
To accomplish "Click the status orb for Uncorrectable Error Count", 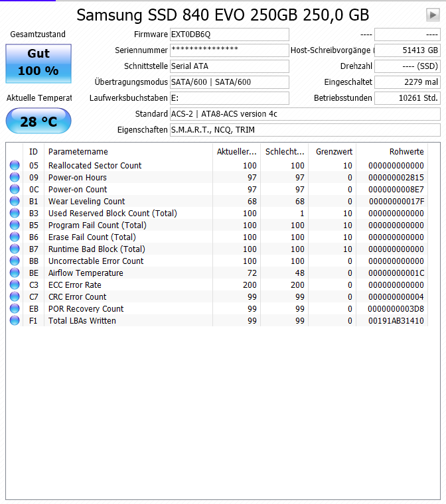I will [15, 261].
